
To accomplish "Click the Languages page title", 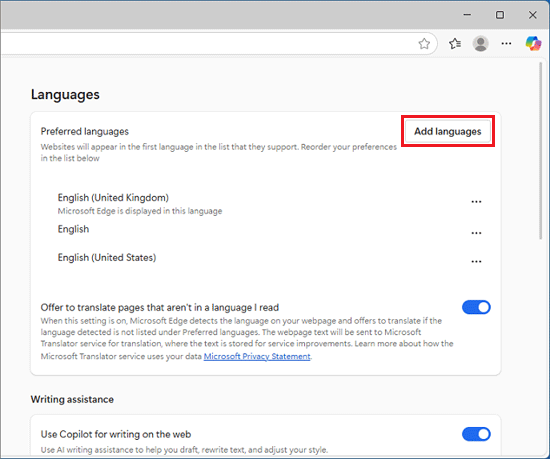I will pos(65,95).
